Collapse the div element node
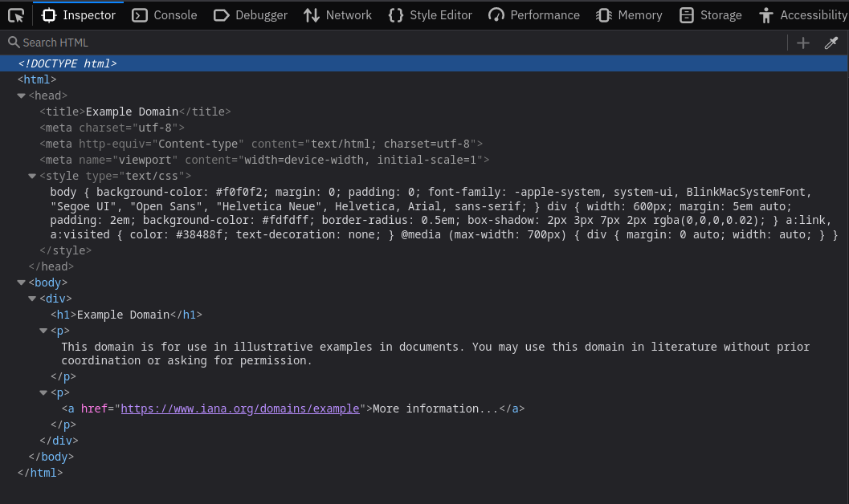Viewport: 849px width, 504px height. (33, 299)
